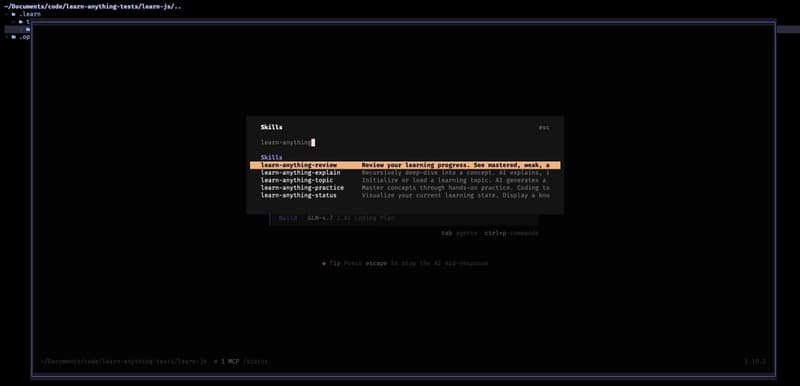Viewport: 800px width, 386px height.
Task: Click the 'tab agents' hint
Action: 459,233
